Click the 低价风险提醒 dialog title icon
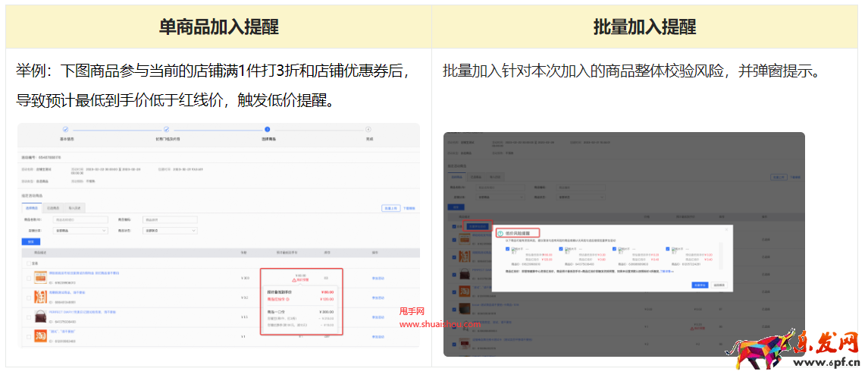Image resolution: width=868 pixels, height=378 pixels. [x=500, y=234]
